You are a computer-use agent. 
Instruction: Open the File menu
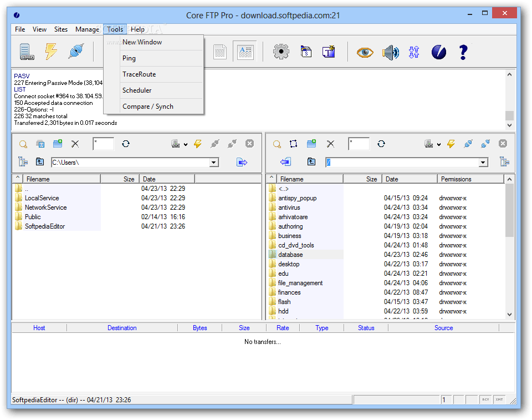pos(20,29)
